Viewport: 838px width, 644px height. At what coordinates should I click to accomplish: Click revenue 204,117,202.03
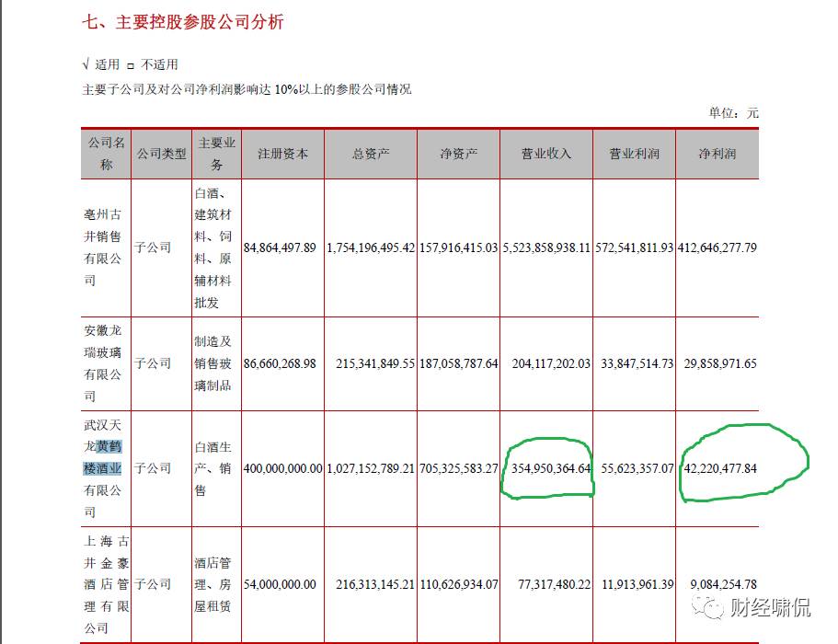551,364
